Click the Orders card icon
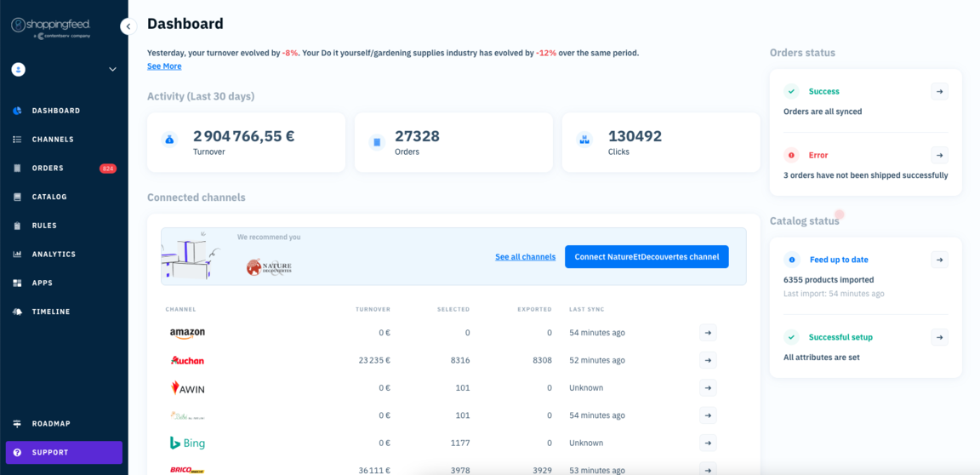 [x=377, y=142]
